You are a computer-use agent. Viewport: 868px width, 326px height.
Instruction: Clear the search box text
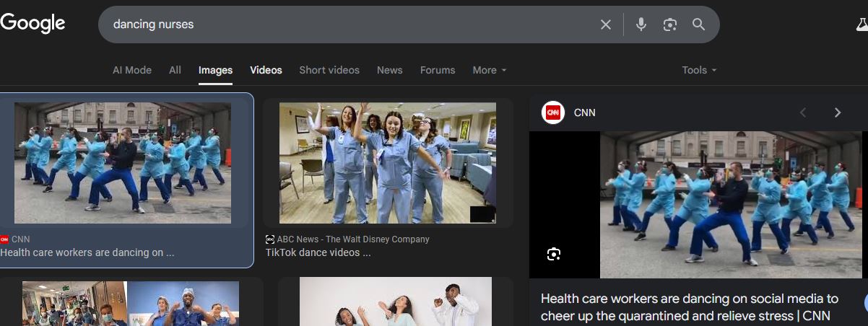(x=606, y=25)
